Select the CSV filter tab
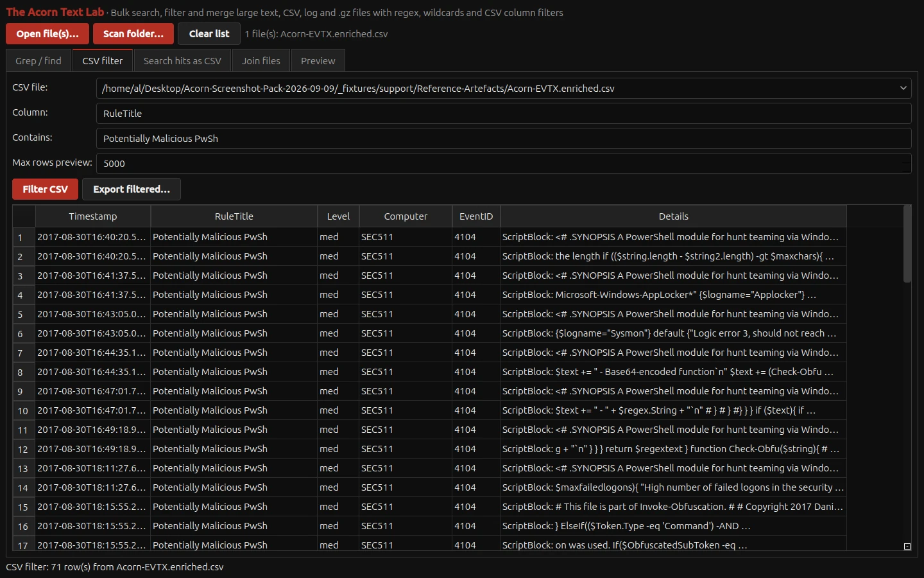Image resolution: width=924 pixels, height=578 pixels. pyautogui.click(x=103, y=60)
